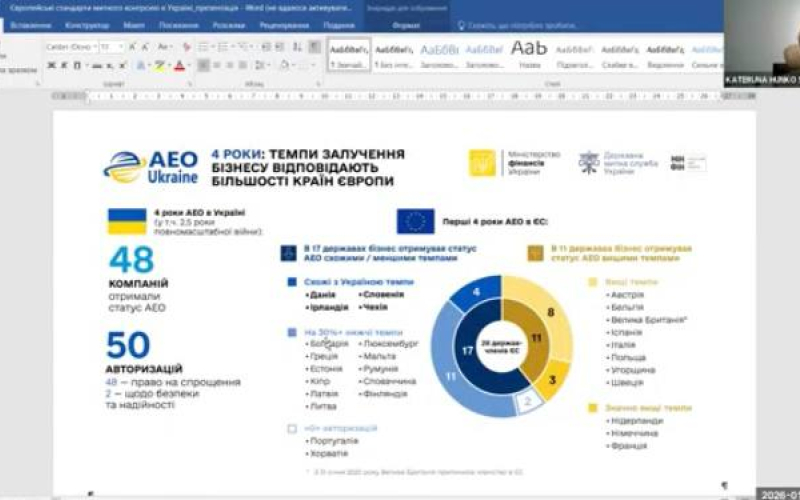800x500 pixels.
Task: Click the underline formatting button
Action: point(77,66)
